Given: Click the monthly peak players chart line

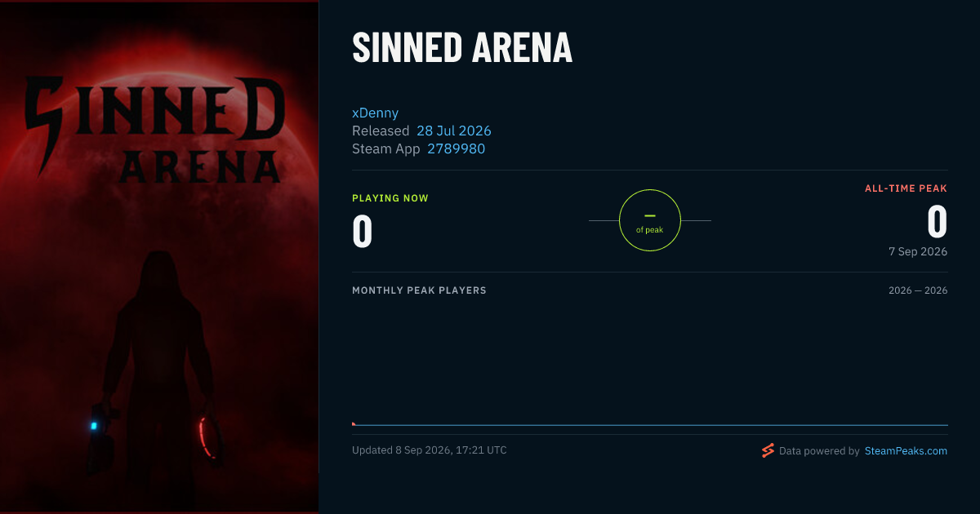Looking at the screenshot, I should point(650,425).
